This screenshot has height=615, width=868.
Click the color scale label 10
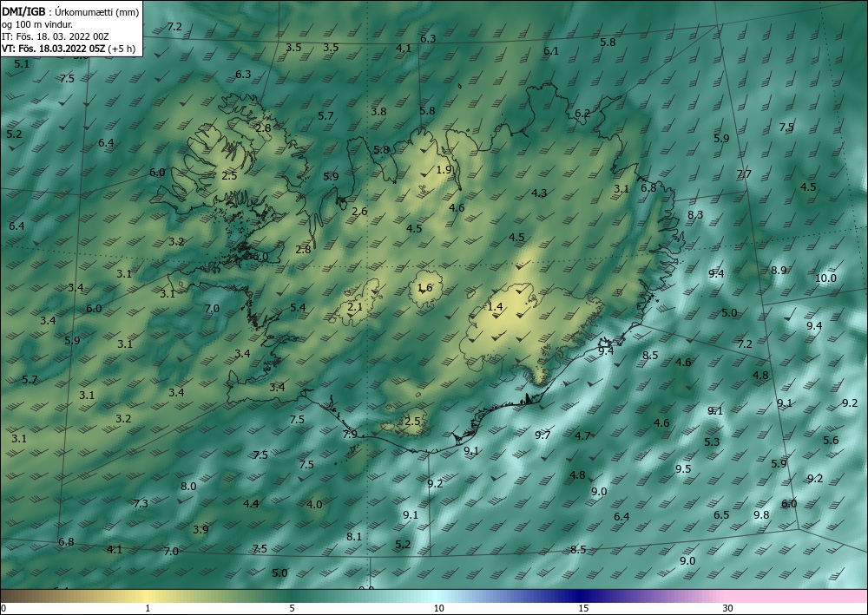[x=438, y=608]
